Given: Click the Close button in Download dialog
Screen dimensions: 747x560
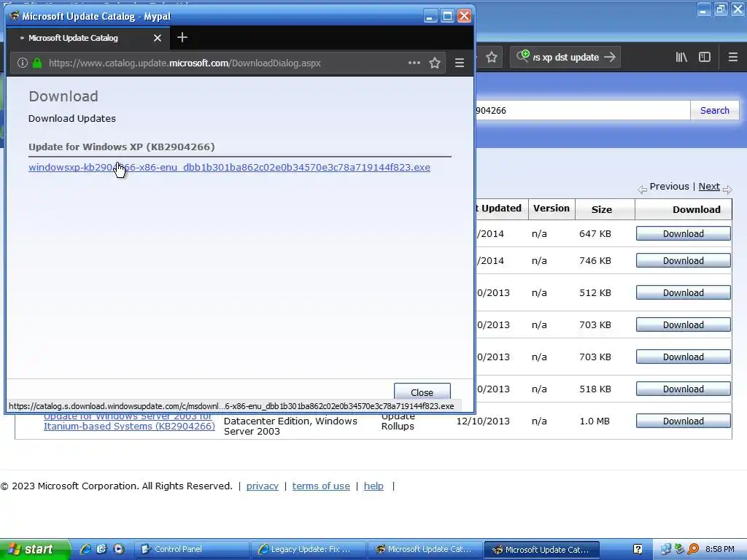Looking at the screenshot, I should click(422, 392).
